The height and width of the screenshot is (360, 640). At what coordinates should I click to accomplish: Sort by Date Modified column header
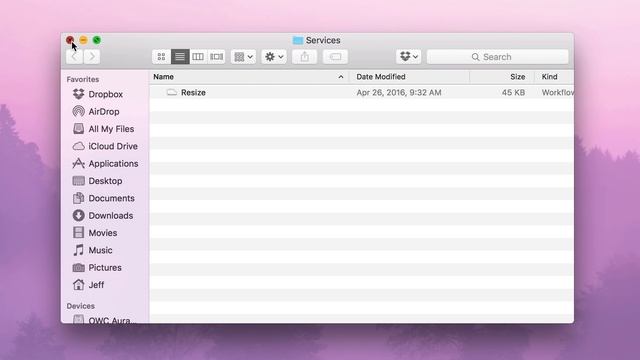(409, 77)
